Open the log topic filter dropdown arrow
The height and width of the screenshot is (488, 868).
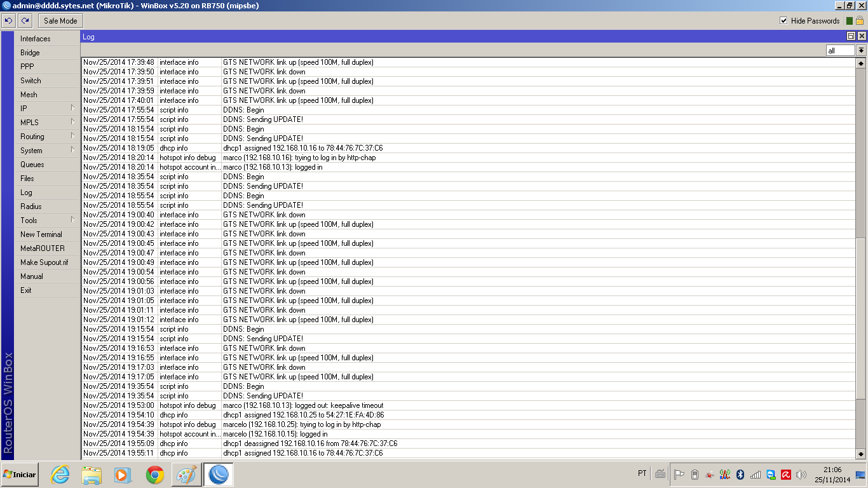click(862, 50)
